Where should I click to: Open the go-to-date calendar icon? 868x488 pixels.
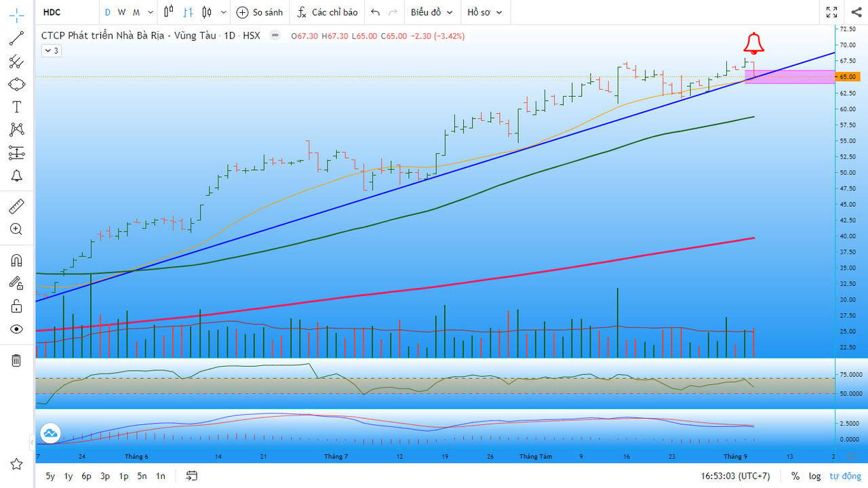tap(192, 476)
